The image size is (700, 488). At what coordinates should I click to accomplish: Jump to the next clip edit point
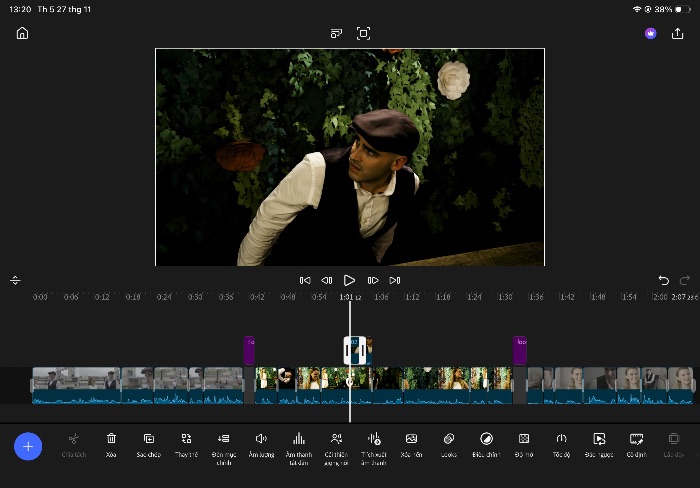coord(395,280)
